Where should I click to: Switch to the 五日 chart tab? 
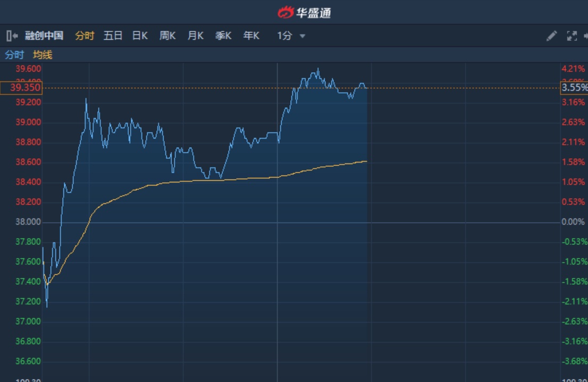click(113, 36)
